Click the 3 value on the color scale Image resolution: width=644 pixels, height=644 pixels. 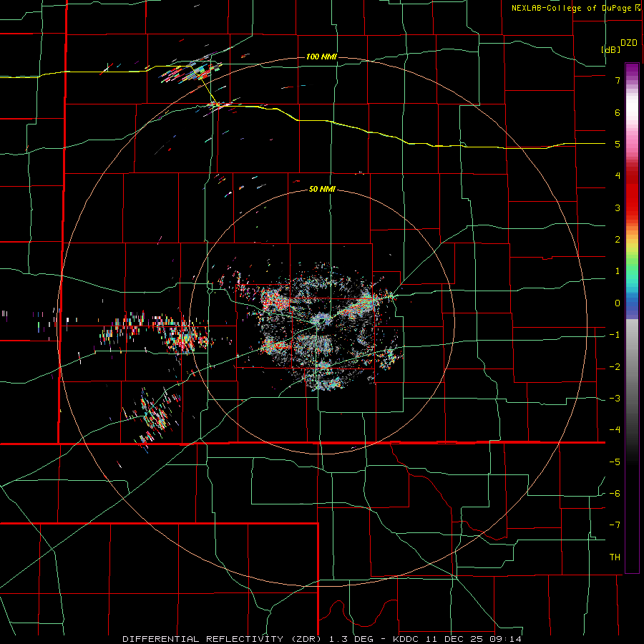coord(618,208)
